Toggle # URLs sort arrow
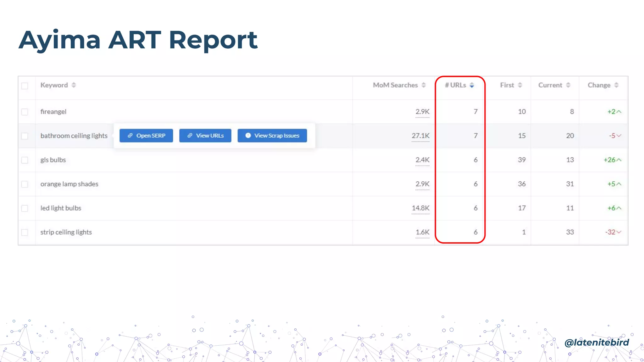Viewport: 644px width, 362px height. click(x=472, y=85)
